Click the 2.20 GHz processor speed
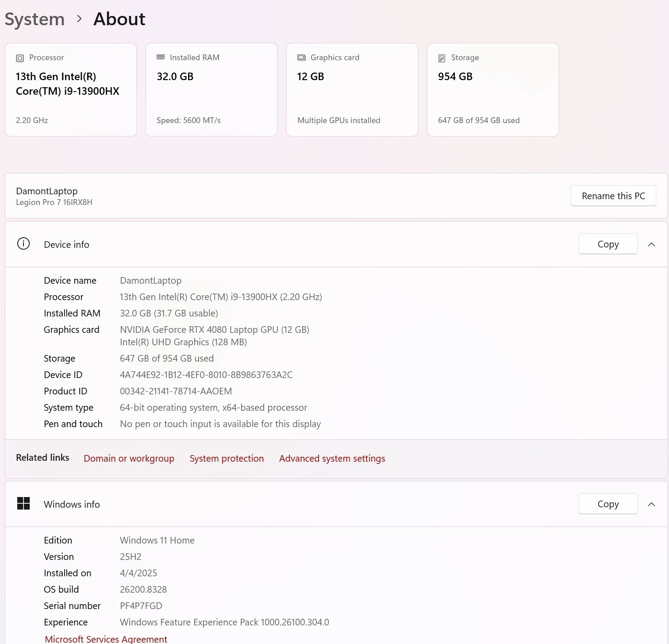The image size is (669, 644). pos(32,120)
